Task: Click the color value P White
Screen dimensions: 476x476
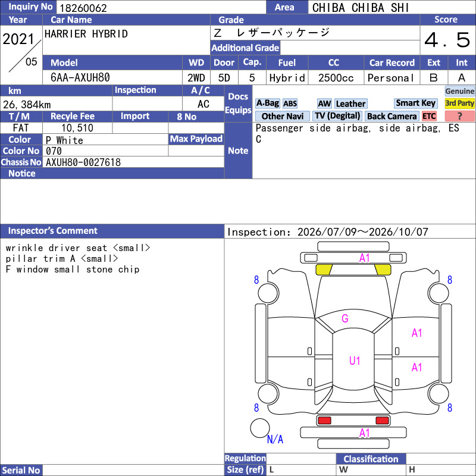Action: (x=64, y=140)
